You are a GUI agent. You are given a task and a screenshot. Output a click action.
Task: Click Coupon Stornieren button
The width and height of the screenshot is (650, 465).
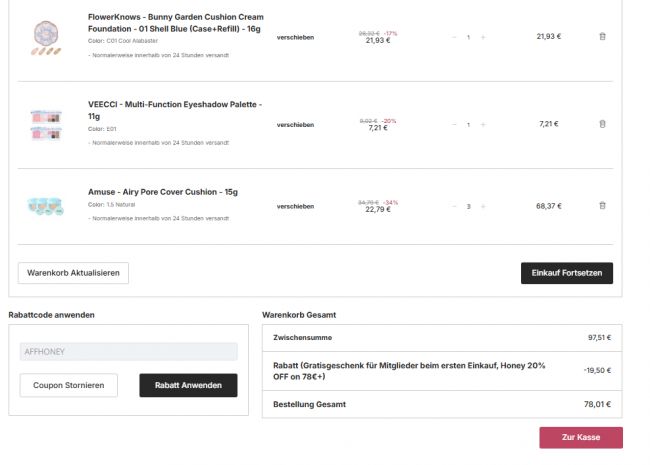tap(68, 385)
